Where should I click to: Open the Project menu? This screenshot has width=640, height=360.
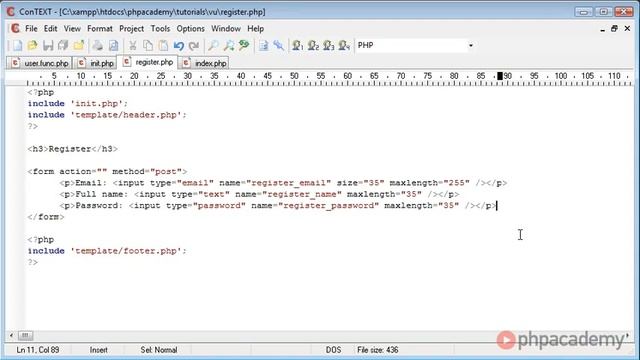131,29
